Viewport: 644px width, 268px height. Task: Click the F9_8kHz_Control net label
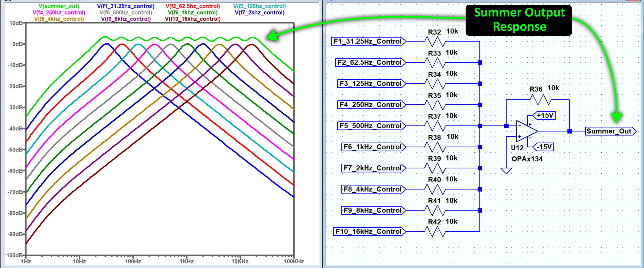(x=373, y=210)
